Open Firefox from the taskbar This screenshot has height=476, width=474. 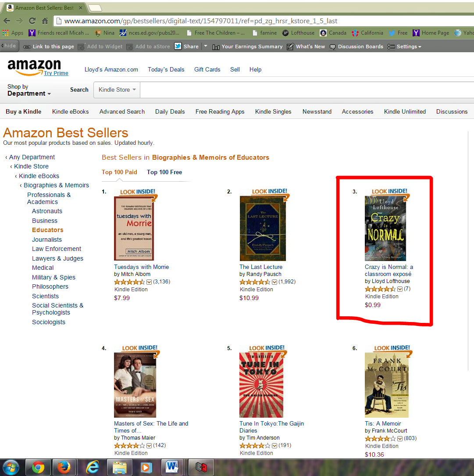(64, 467)
